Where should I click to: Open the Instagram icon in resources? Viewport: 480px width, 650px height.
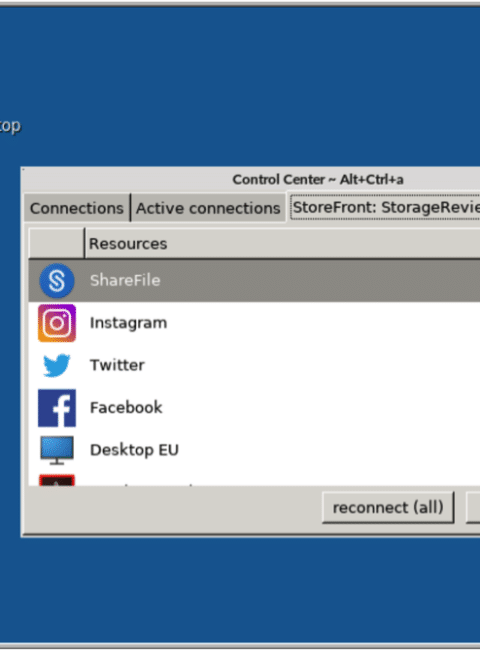57,323
